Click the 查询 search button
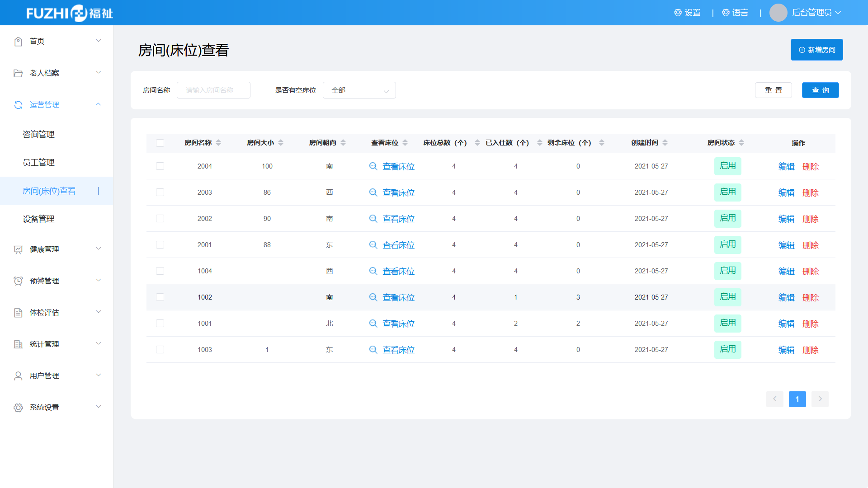This screenshot has width=868, height=488. [x=821, y=90]
